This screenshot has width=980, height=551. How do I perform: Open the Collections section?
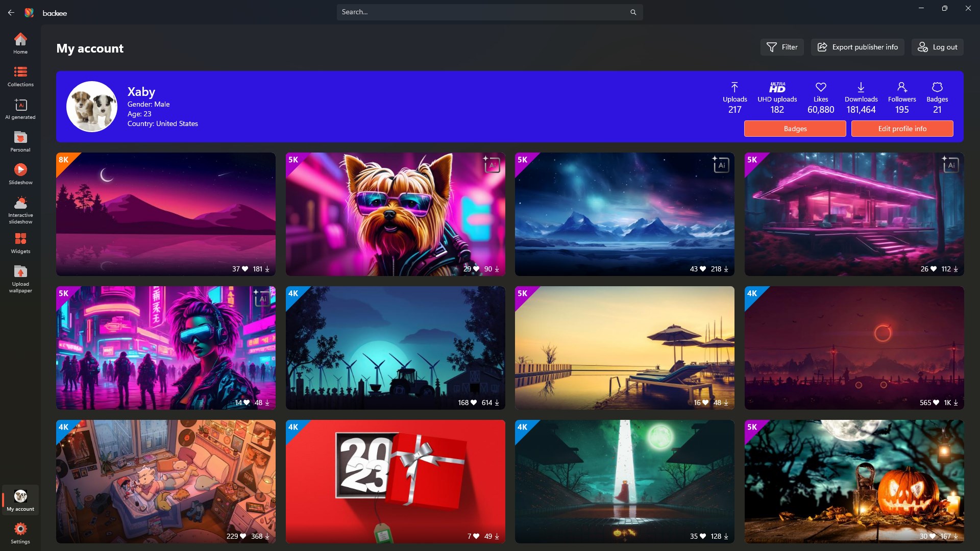click(20, 76)
